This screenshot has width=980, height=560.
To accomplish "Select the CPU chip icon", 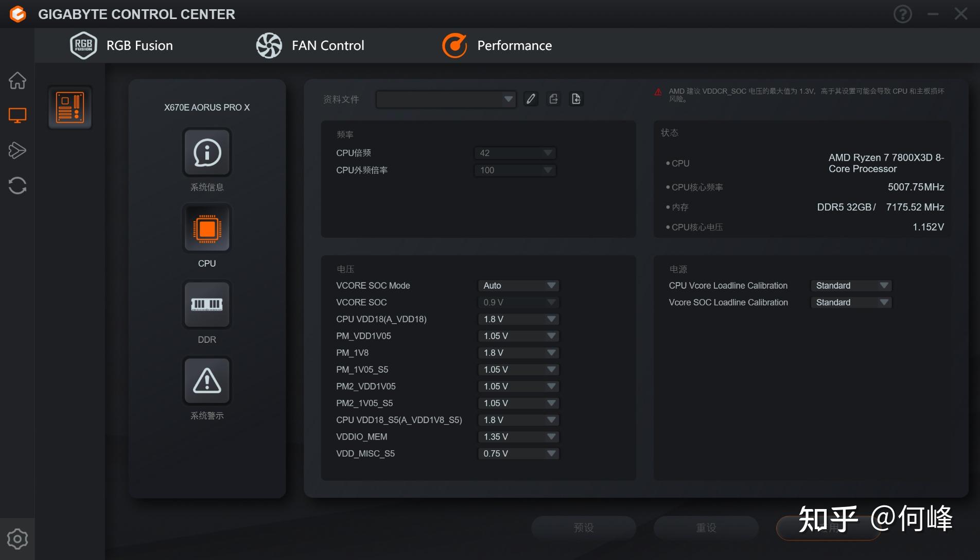I will [x=207, y=228].
